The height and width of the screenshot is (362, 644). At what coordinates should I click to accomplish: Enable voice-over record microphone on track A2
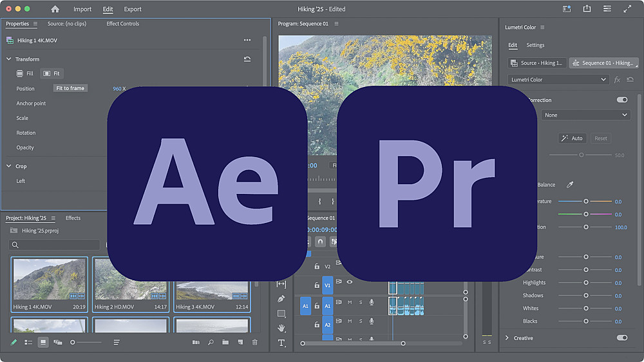coord(372,321)
